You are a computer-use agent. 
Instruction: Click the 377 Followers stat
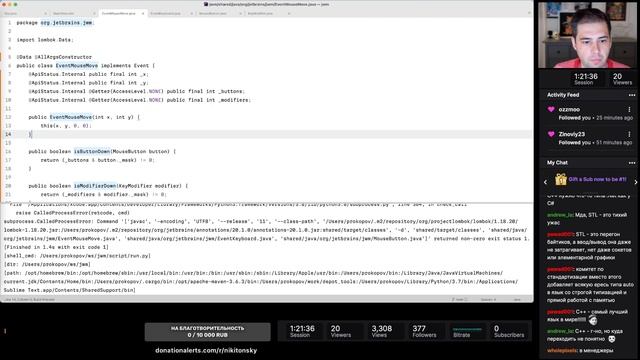(424, 331)
